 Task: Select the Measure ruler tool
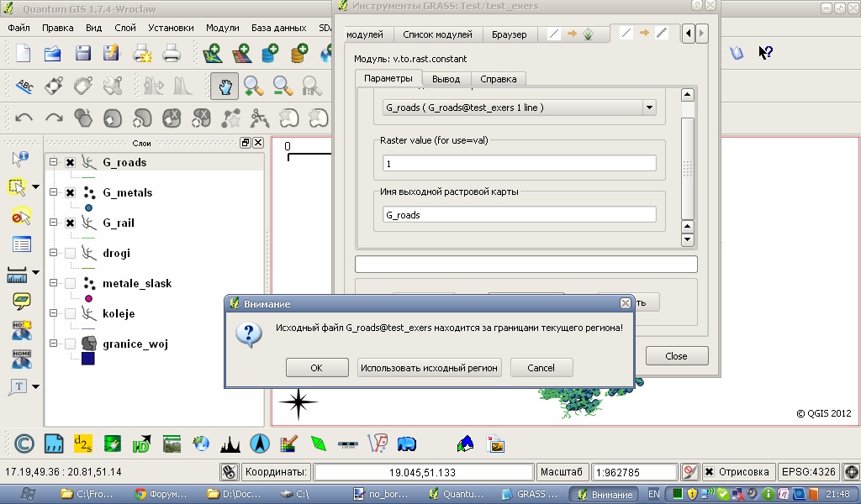[x=17, y=274]
